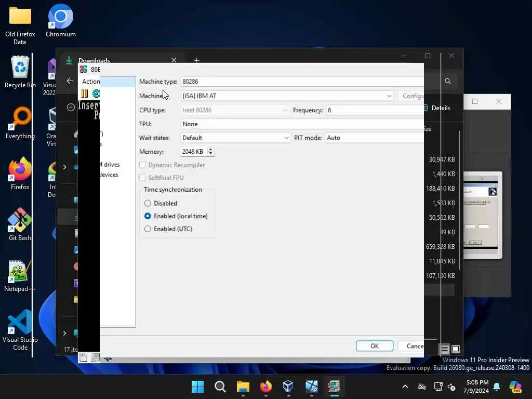Screen dimensions: 532x399
Task: Switch File Explorer to large thumbnails view icon
Action: 456,349
